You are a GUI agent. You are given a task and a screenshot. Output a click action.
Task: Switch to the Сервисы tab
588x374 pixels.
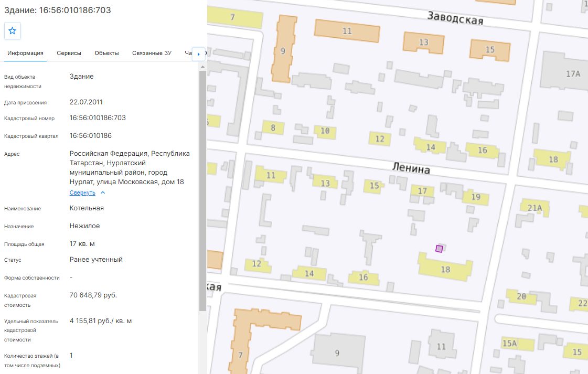[x=69, y=54]
